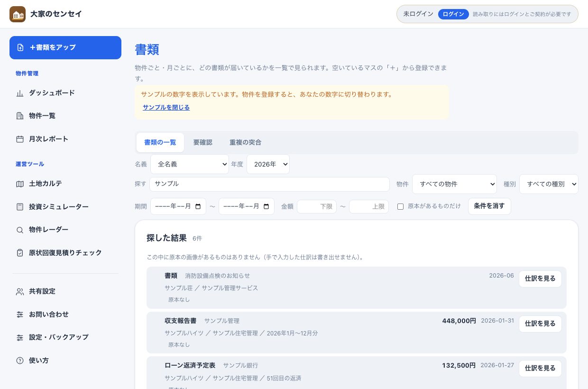Open the 名義 全名義 dropdown
The height and width of the screenshot is (389, 588).
[x=190, y=164]
